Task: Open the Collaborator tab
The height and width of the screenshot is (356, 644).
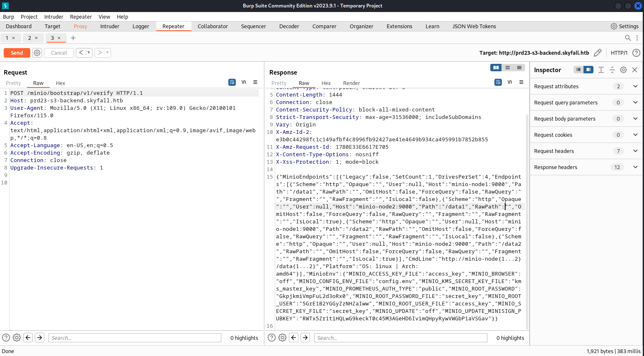Action: click(213, 26)
